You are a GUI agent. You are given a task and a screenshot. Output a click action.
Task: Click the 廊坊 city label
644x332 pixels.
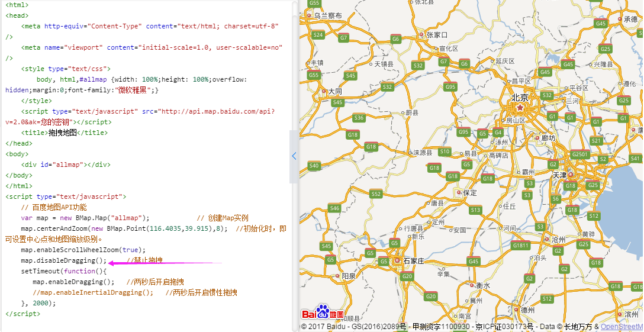[x=548, y=138]
